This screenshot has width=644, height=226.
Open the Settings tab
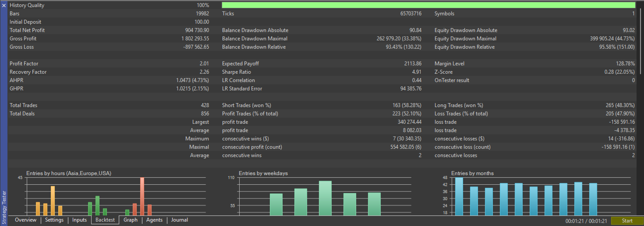[54, 220]
